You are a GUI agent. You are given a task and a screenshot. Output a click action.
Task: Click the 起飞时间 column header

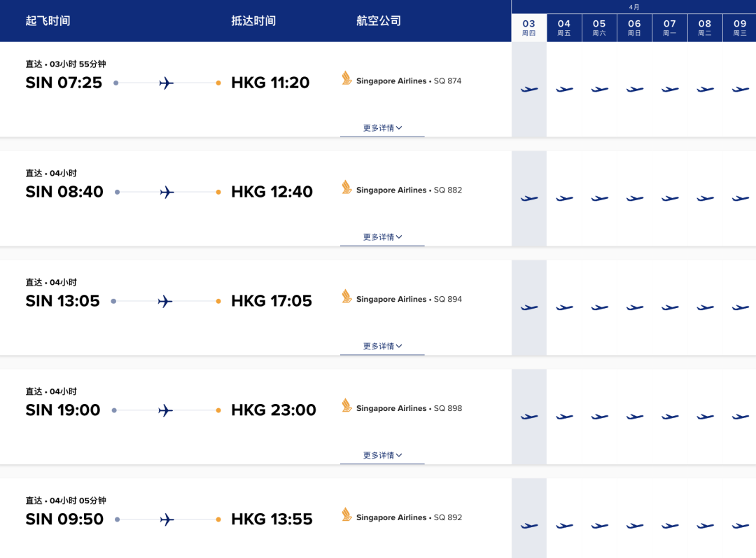pyautogui.click(x=48, y=21)
